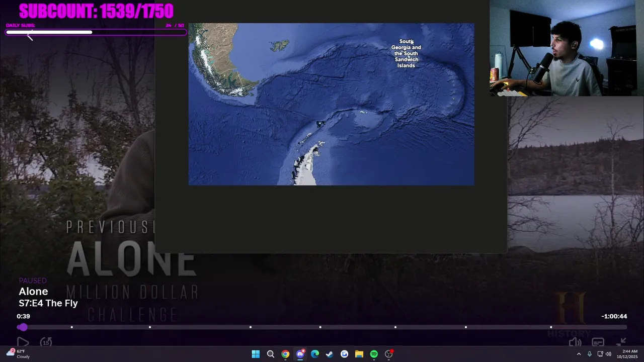Open the blue square app icon beside Steam
The width and height of the screenshot is (644, 362).
click(x=344, y=354)
